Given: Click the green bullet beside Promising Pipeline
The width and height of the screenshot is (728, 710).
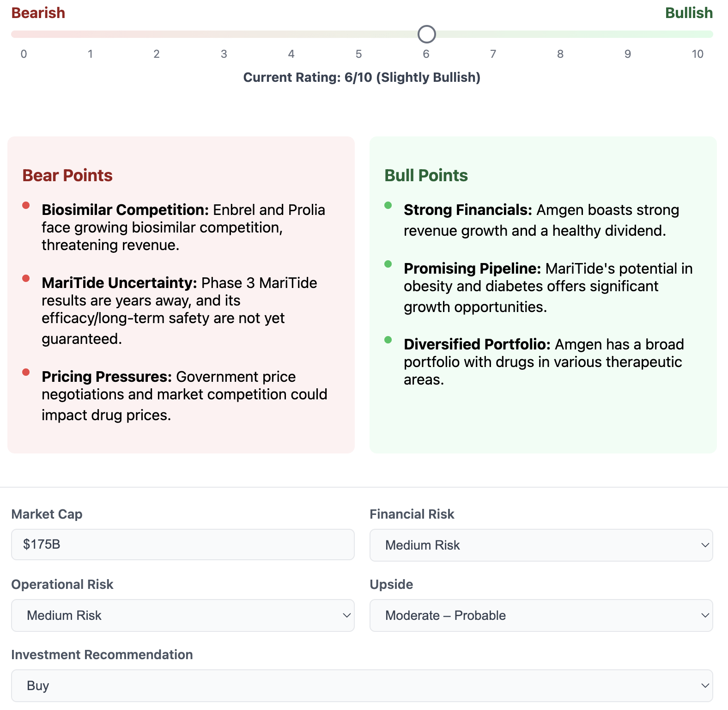Looking at the screenshot, I should (388, 264).
